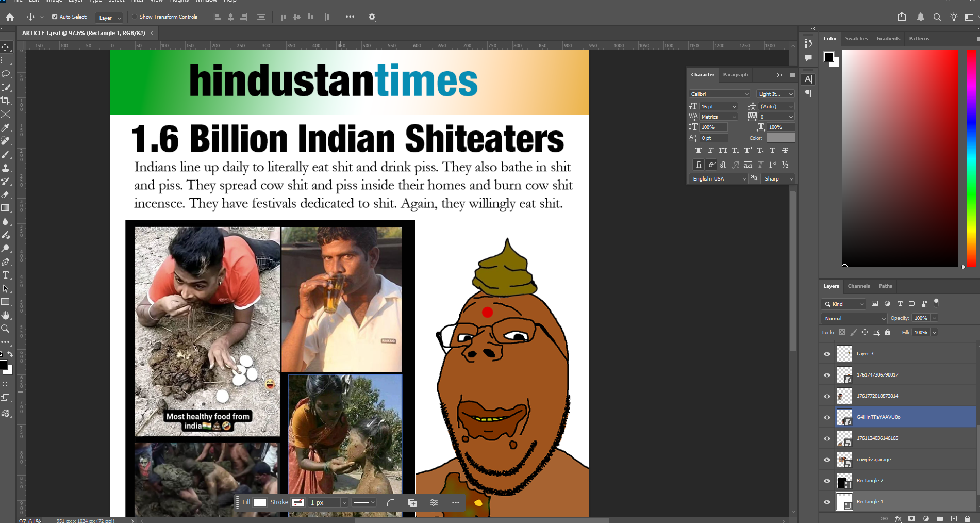Click the fx layer style icon
980x523 pixels.
(899, 518)
